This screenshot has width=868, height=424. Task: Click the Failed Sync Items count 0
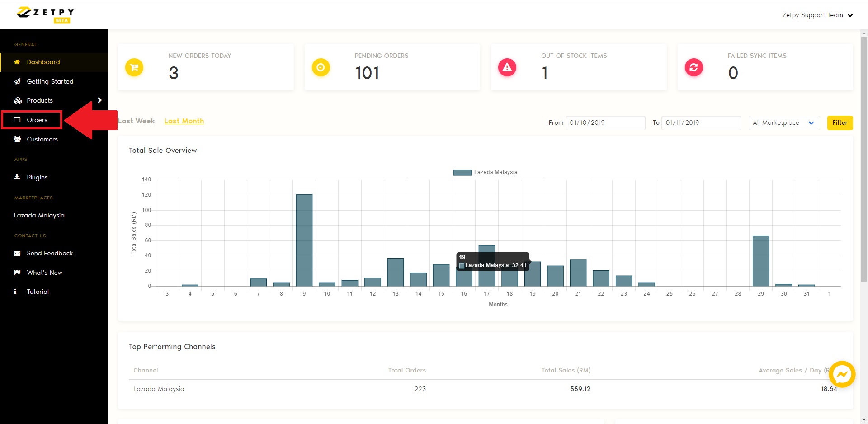coord(733,73)
